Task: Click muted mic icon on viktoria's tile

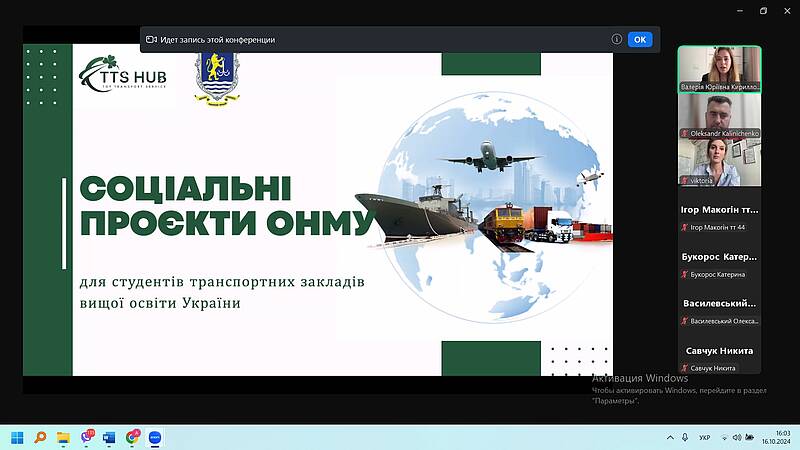Action: point(684,180)
